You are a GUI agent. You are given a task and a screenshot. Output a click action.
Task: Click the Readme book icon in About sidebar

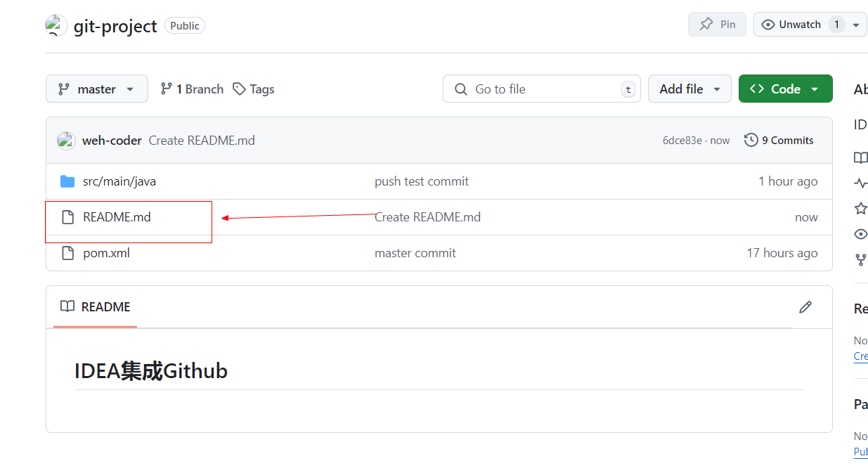[x=861, y=157]
